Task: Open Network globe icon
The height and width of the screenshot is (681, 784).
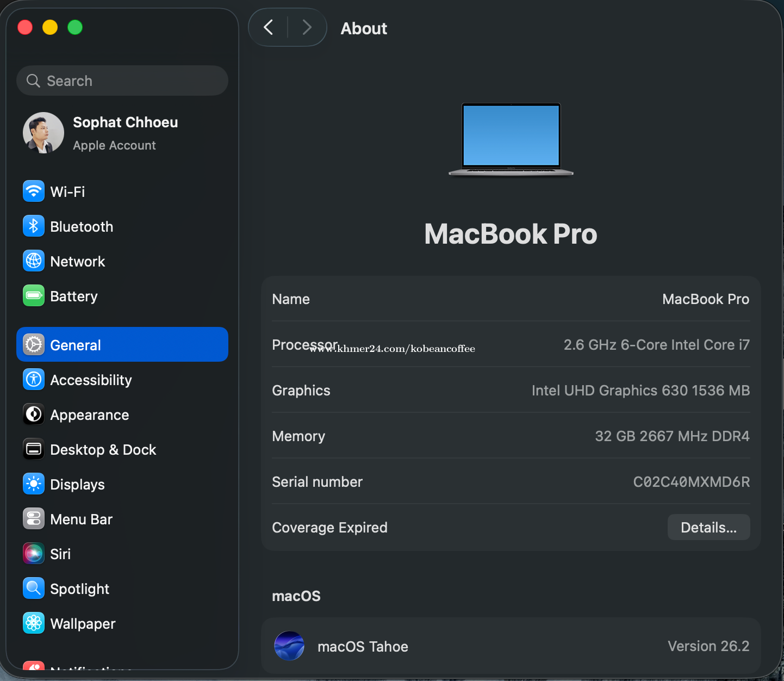Action: tap(34, 261)
